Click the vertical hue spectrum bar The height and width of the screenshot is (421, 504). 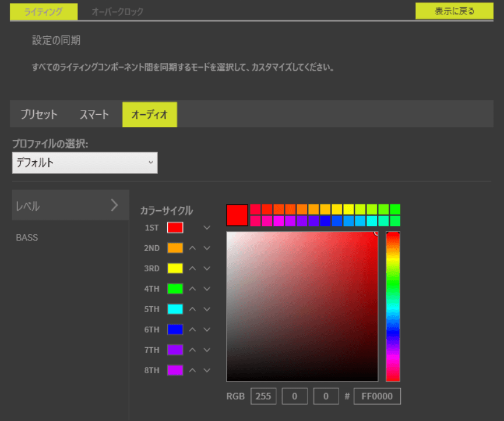click(393, 306)
